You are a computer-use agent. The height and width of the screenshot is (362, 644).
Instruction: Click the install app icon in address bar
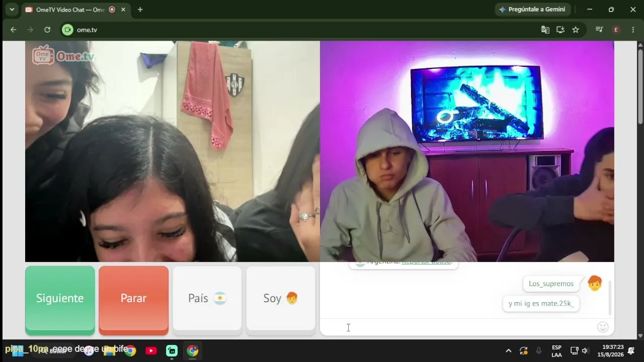[x=560, y=30]
